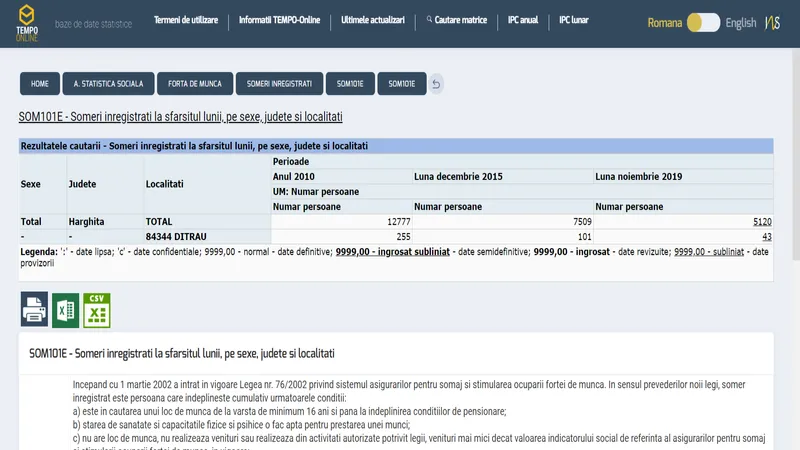Image resolution: width=800 pixels, height=450 pixels.
Task: Select English language label
Action: point(741,23)
